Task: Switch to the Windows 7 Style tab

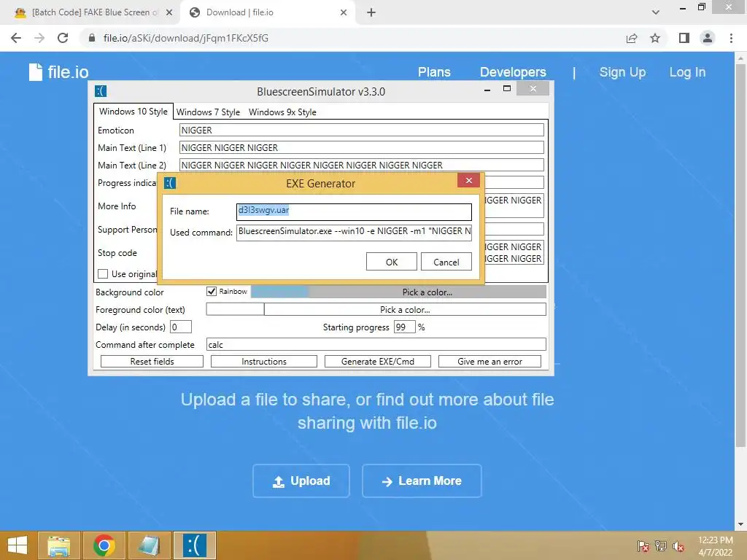Action: pos(208,112)
